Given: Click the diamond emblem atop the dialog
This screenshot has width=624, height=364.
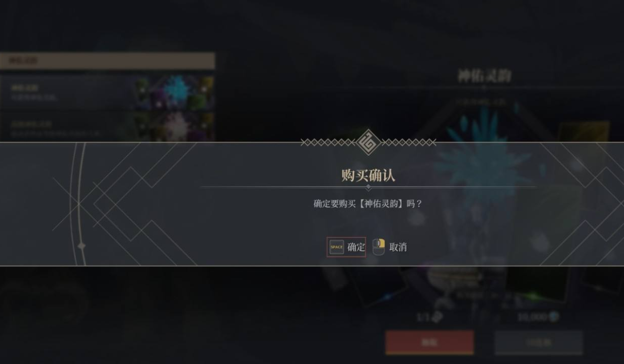Looking at the screenshot, I should [368, 142].
